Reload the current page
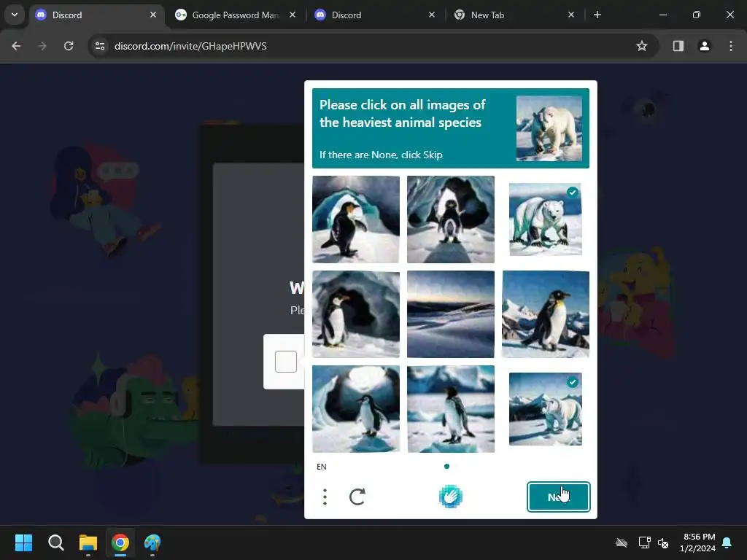 coord(69,46)
